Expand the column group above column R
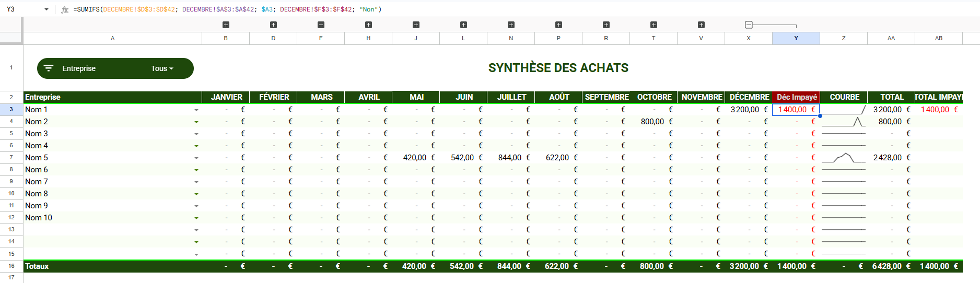This screenshot has width=980, height=283. pyautogui.click(x=606, y=25)
